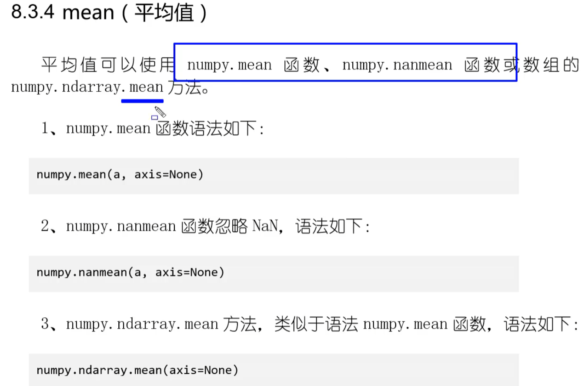Click "axis=None" in the nanmean code
588x386 pixels.
click(190, 273)
